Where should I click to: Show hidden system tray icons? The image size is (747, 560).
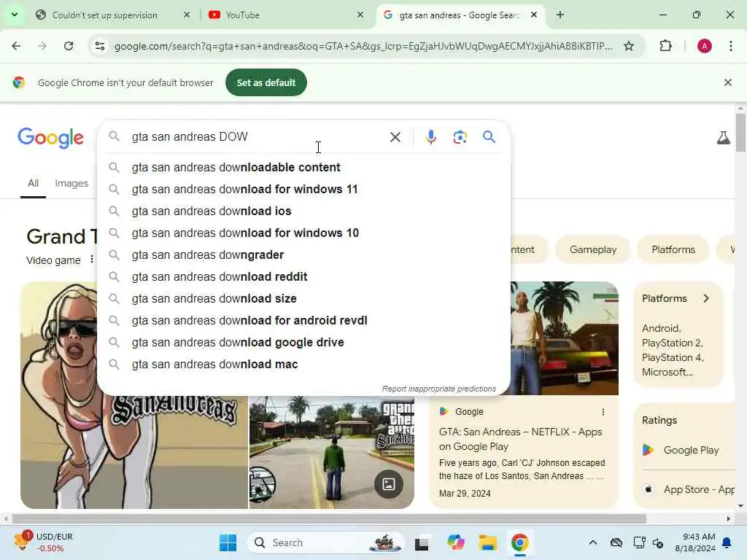pos(592,542)
